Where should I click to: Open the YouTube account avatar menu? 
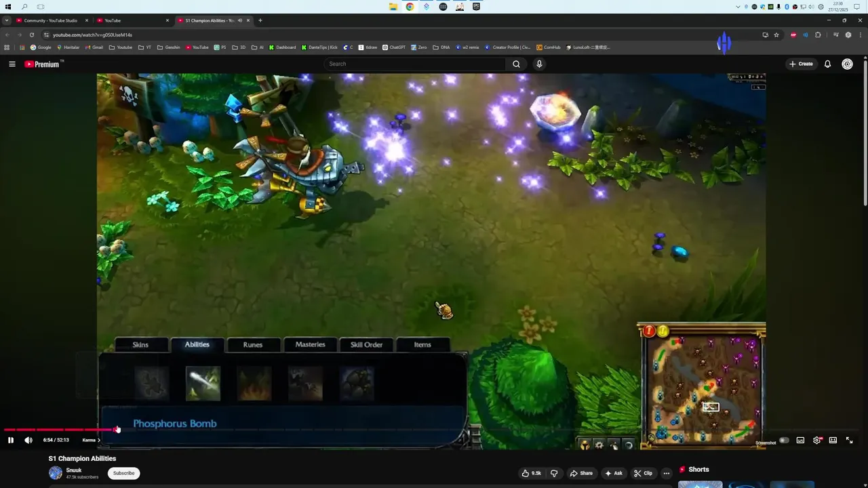coord(847,64)
